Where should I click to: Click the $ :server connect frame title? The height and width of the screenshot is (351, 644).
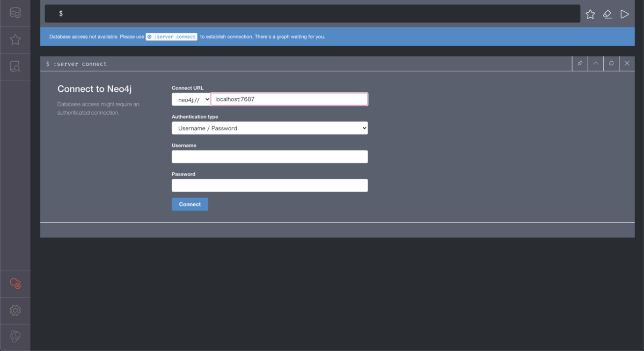pos(76,64)
